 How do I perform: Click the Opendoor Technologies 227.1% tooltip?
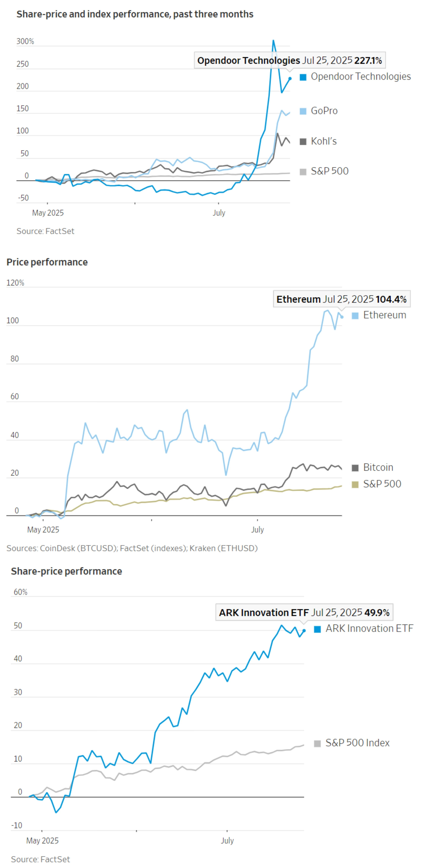(290, 61)
